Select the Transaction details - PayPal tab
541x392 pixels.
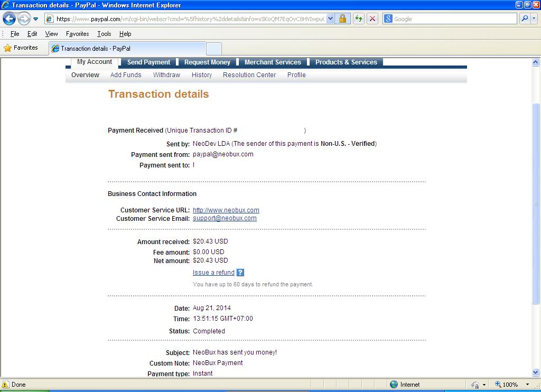127,49
